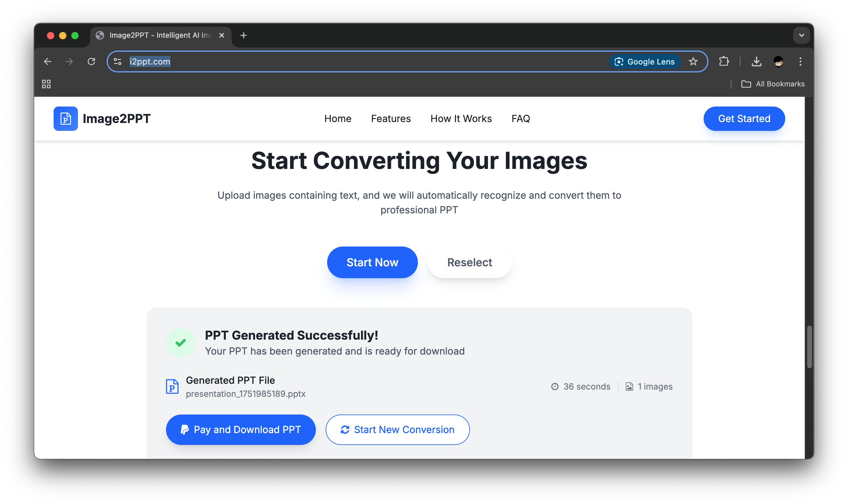Expand the tab search chevron
This screenshot has height=504, width=848.
pos(801,35)
